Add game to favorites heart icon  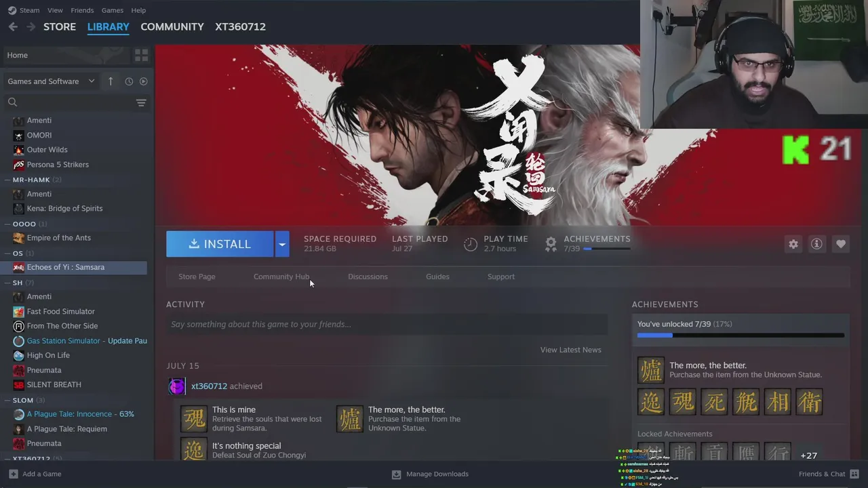(x=841, y=244)
